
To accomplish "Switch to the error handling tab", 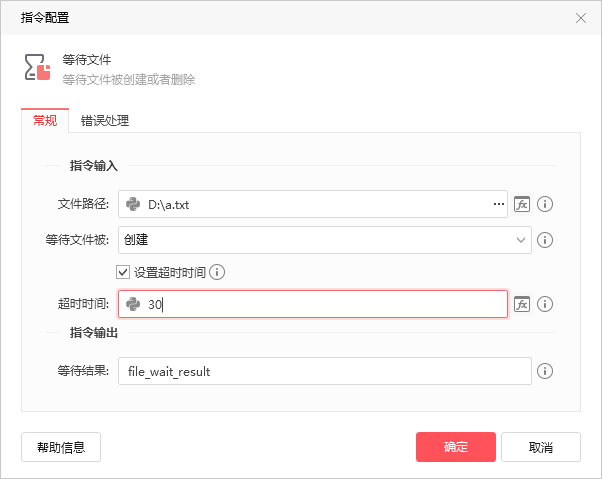I will 105,121.
